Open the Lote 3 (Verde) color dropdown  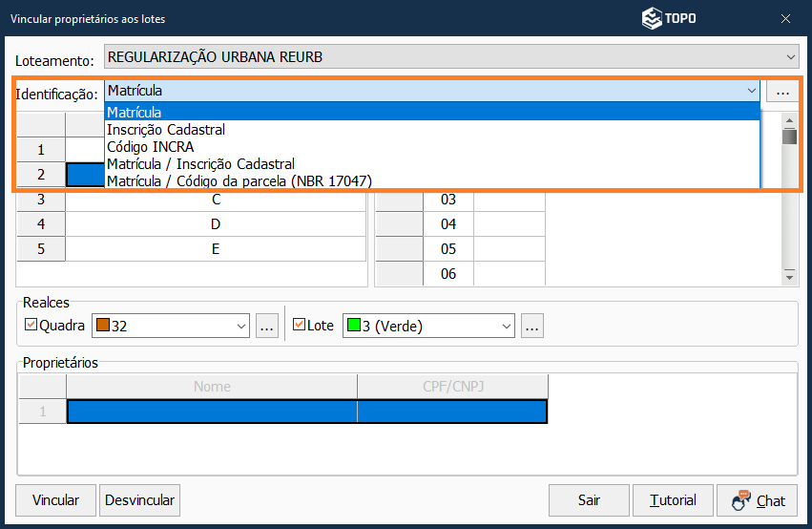(x=504, y=327)
